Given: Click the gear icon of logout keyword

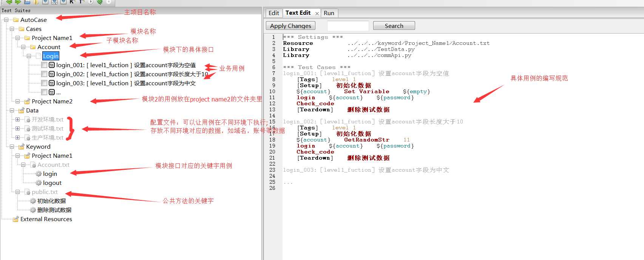Looking at the screenshot, I should pos(39,183).
